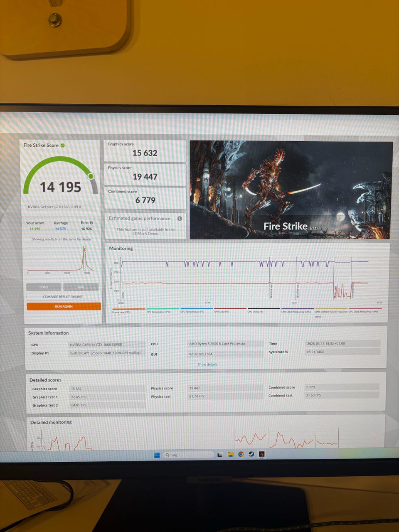
Task: Click the Monitoring panel heading
Action: [x=121, y=249]
